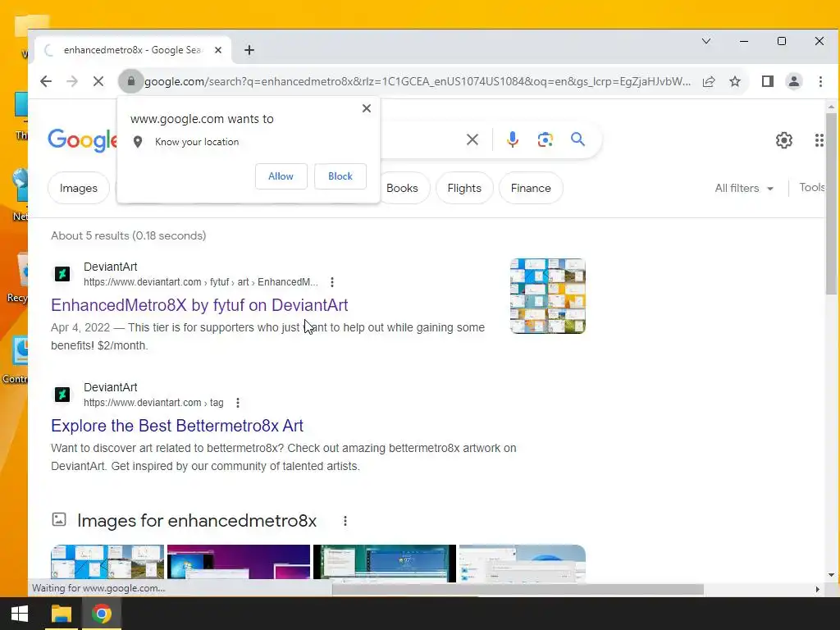Open the Tools option
This screenshot has height=630, width=840.
coord(811,188)
